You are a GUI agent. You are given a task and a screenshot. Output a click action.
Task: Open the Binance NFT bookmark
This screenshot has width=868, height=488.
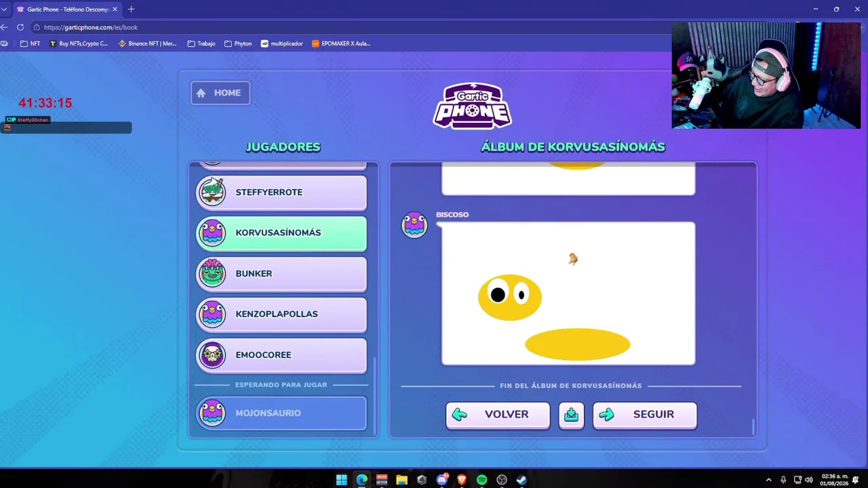pos(147,43)
